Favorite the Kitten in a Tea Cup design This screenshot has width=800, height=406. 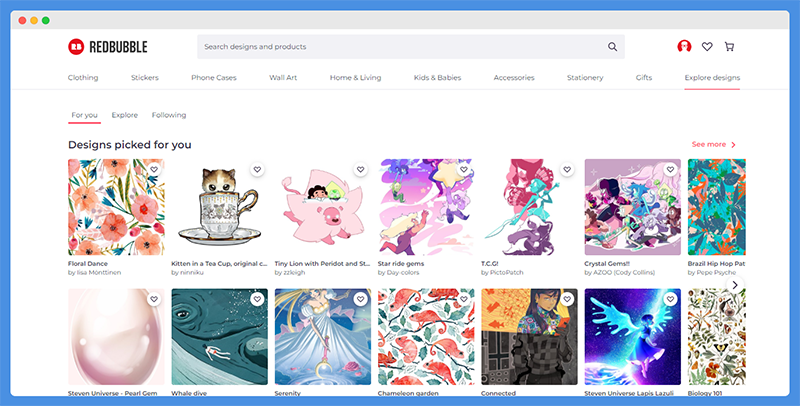coord(257,169)
